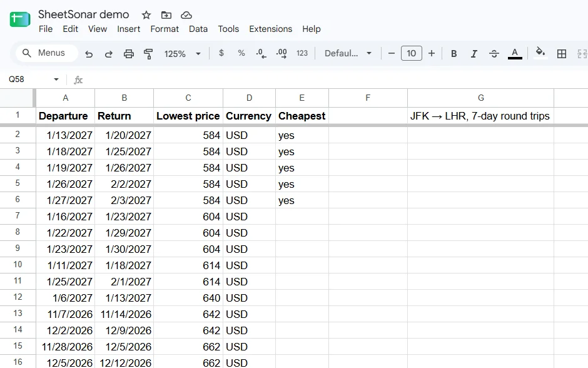The image size is (588, 368).
Task: Select the return cell 2/3/2027
Action: 124,200
